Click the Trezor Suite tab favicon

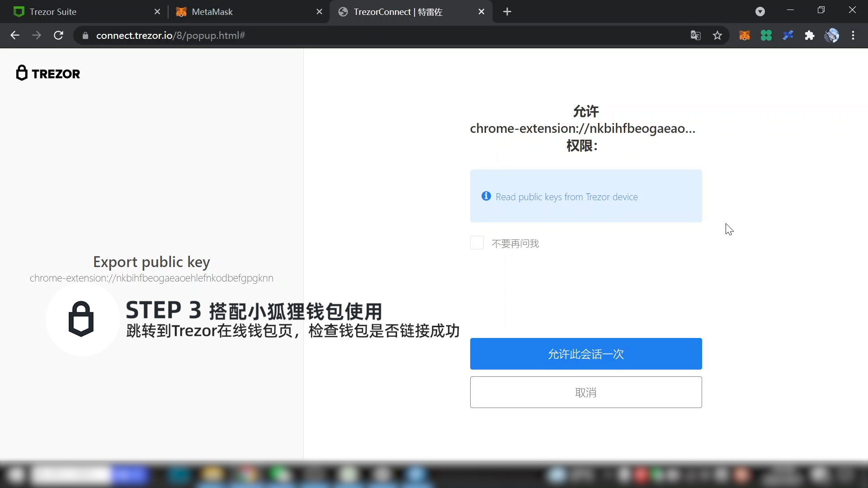click(19, 12)
